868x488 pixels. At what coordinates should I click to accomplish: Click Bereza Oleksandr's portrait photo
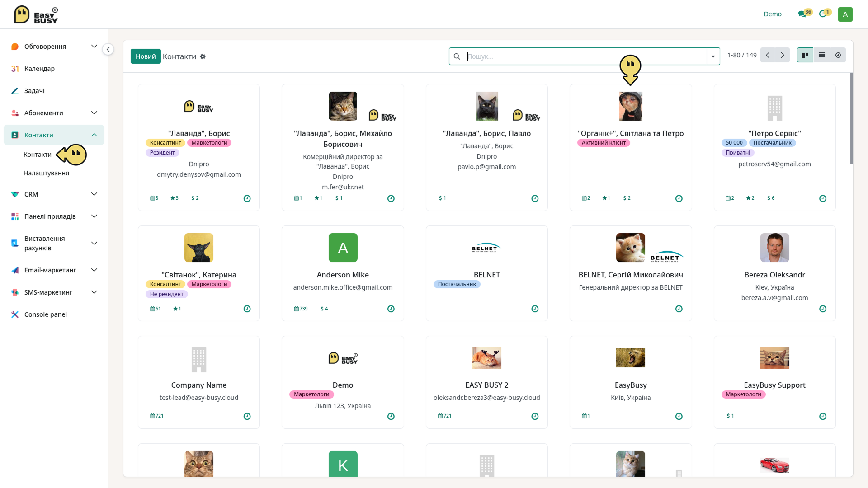774,248
